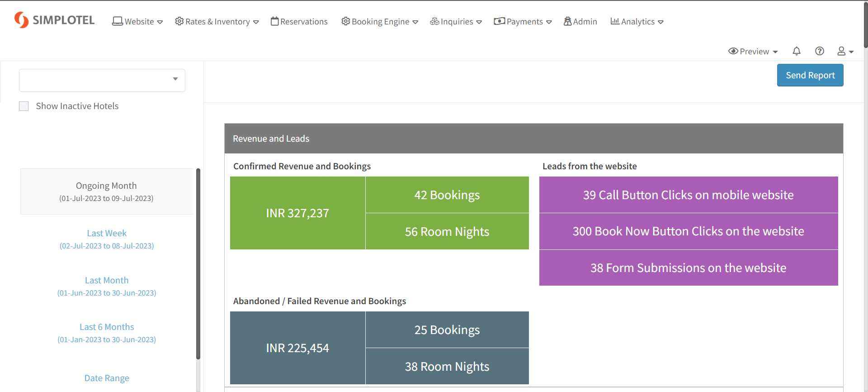This screenshot has width=868, height=392.
Task: Open the hotel selection dropdown
Action: pos(102,80)
